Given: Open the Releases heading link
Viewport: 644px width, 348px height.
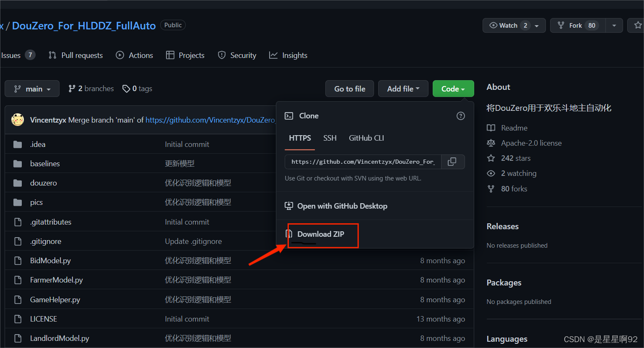Looking at the screenshot, I should (502, 226).
